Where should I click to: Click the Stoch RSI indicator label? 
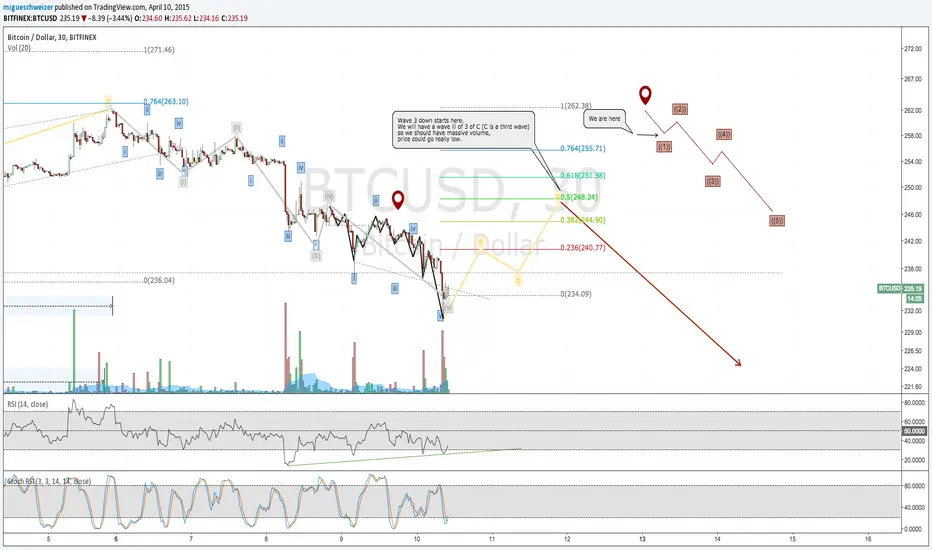tap(49, 481)
